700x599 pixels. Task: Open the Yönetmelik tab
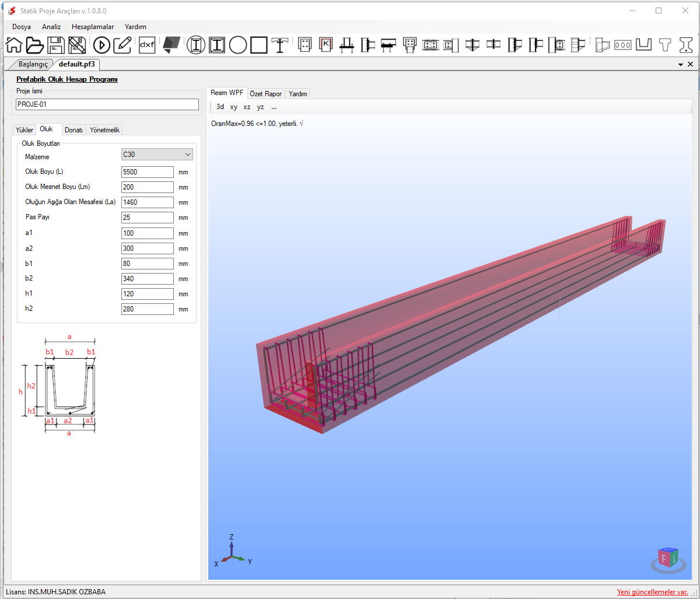tap(104, 130)
